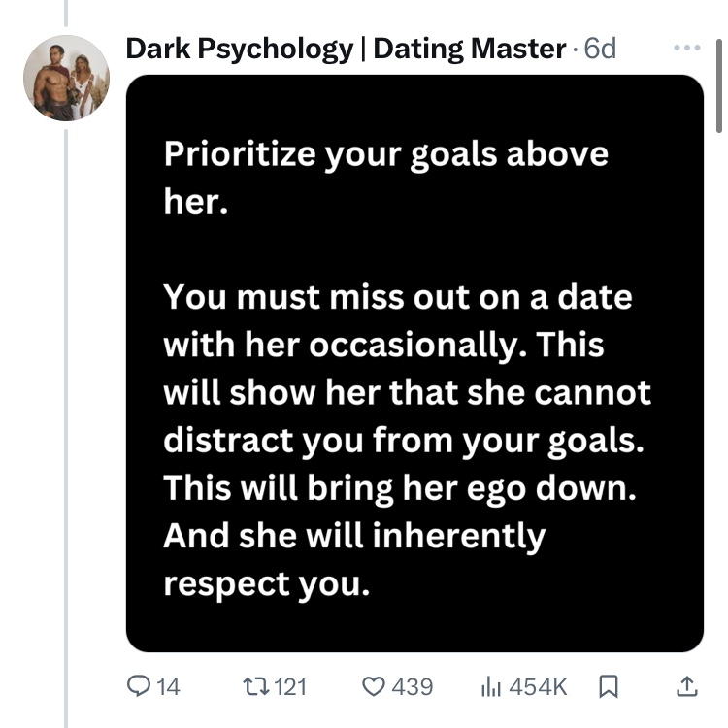Click the 6d timestamp link

(x=601, y=49)
